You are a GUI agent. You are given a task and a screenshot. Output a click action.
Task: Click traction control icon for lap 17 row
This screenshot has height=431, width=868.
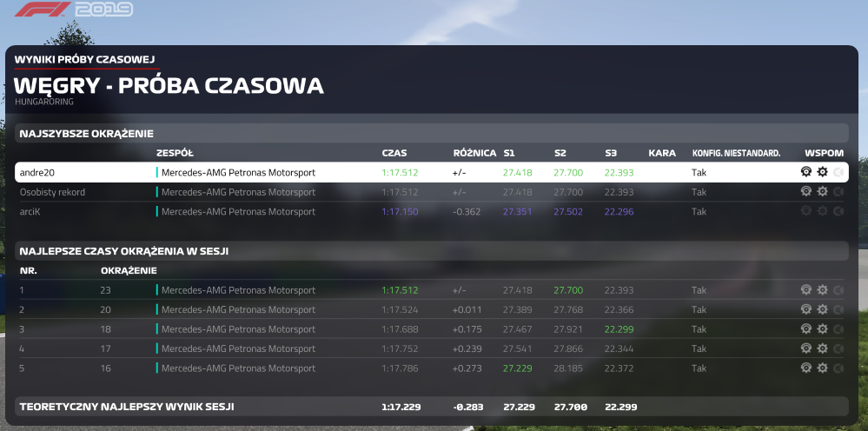806,348
